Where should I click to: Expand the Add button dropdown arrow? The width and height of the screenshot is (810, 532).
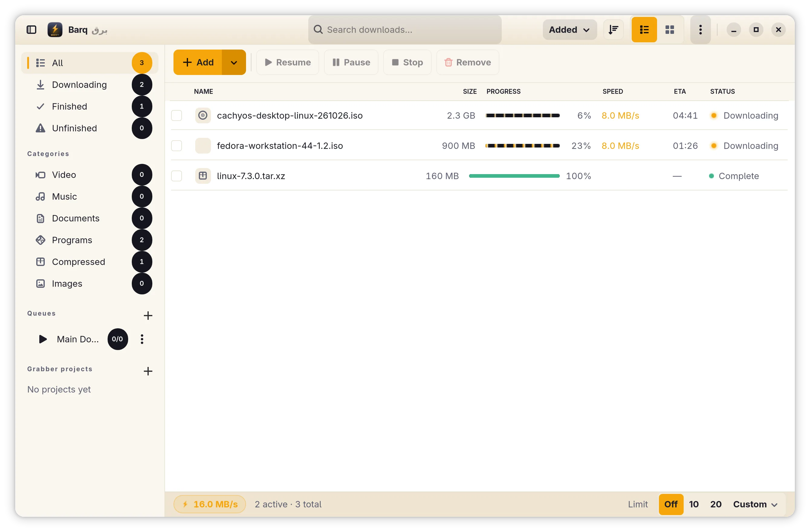[234, 62]
